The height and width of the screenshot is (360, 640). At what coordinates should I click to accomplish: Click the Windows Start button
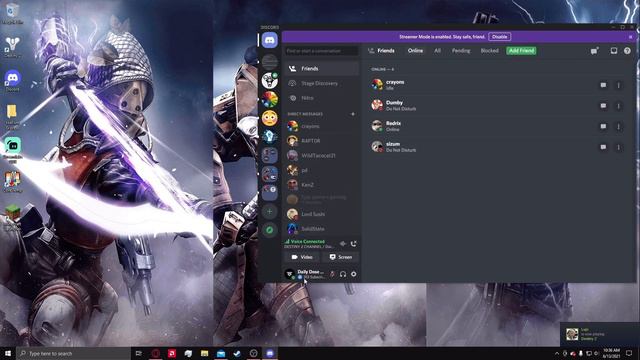[8, 353]
